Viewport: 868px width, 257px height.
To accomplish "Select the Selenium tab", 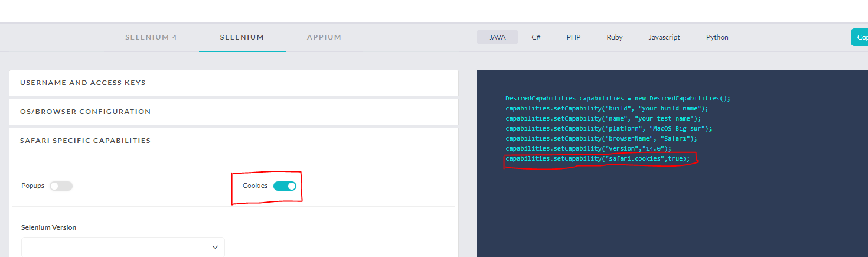I will click(242, 37).
